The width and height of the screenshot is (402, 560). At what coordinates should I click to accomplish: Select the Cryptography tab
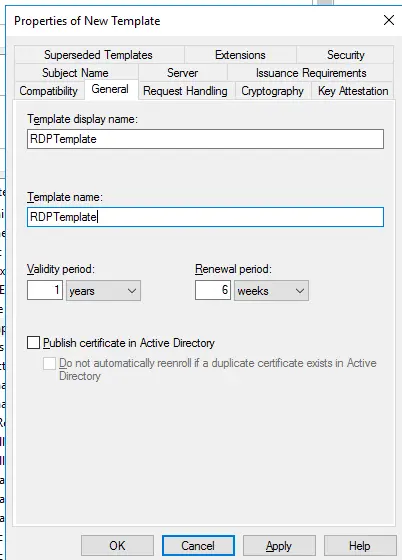tap(272, 91)
